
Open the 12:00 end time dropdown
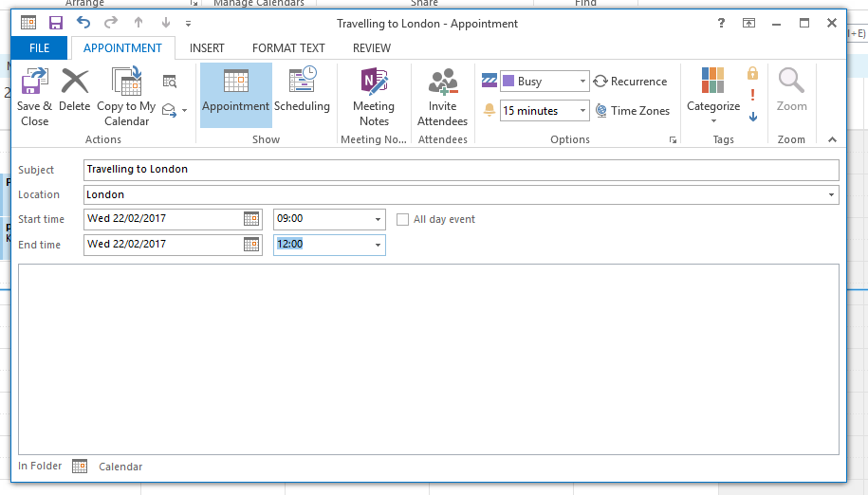click(378, 245)
